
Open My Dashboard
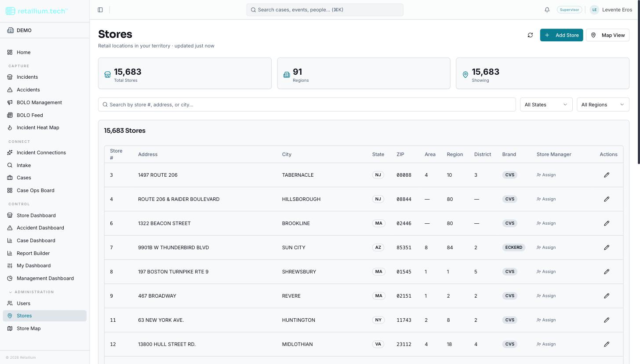pyautogui.click(x=44, y=266)
